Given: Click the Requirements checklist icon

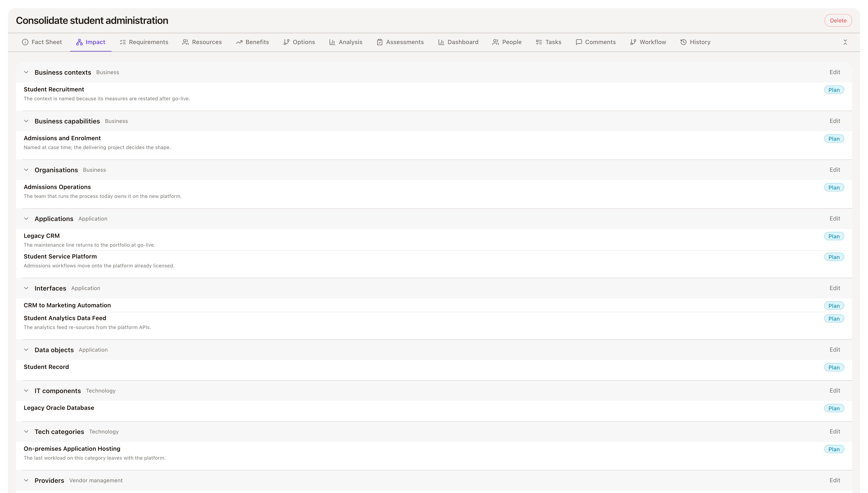Looking at the screenshot, I should click(123, 42).
